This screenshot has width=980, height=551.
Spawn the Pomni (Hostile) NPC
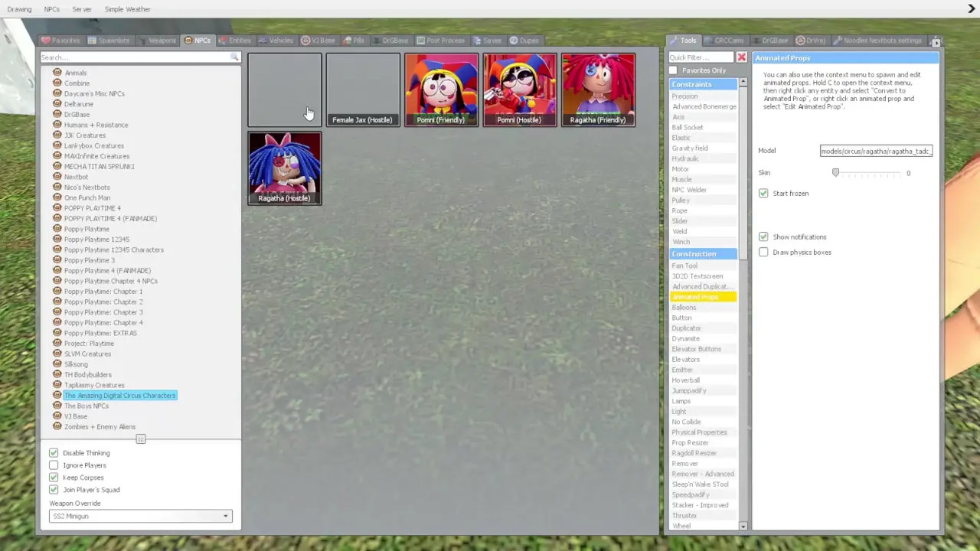point(519,88)
